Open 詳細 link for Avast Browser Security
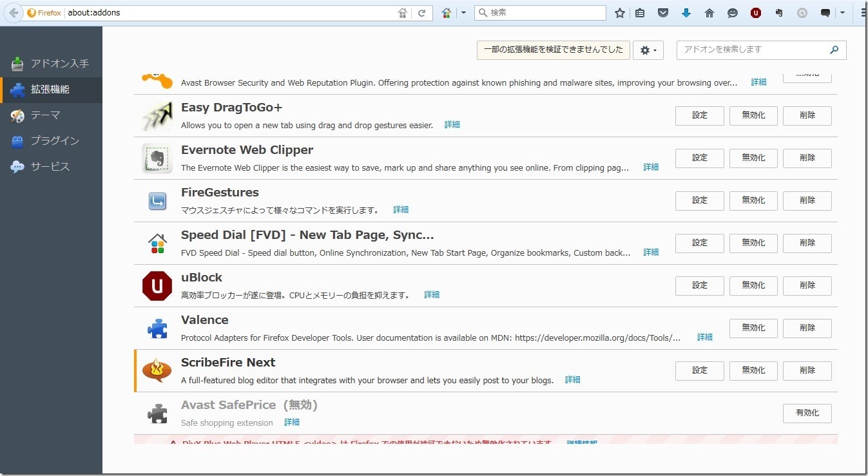Viewport: 868px width, 476px height. (x=759, y=82)
